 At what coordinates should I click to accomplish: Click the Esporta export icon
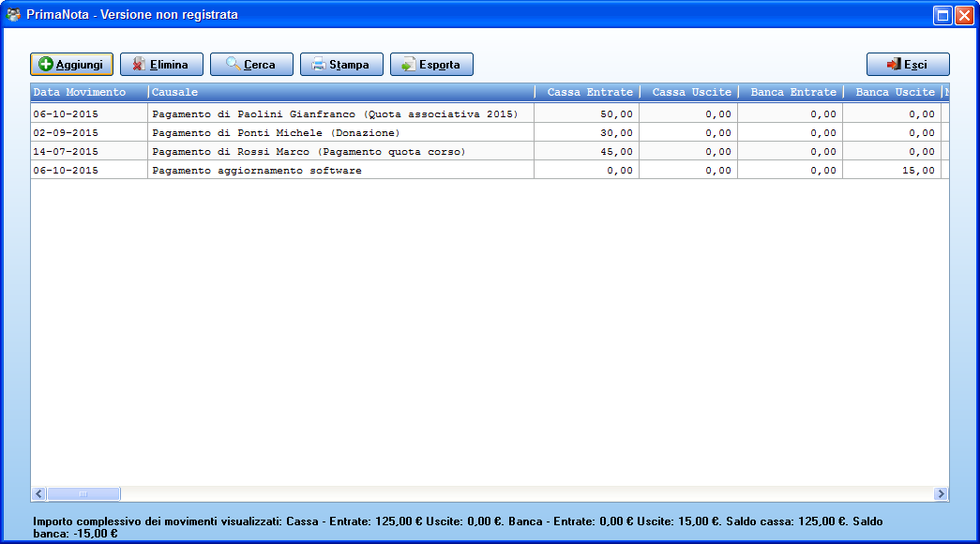408,64
